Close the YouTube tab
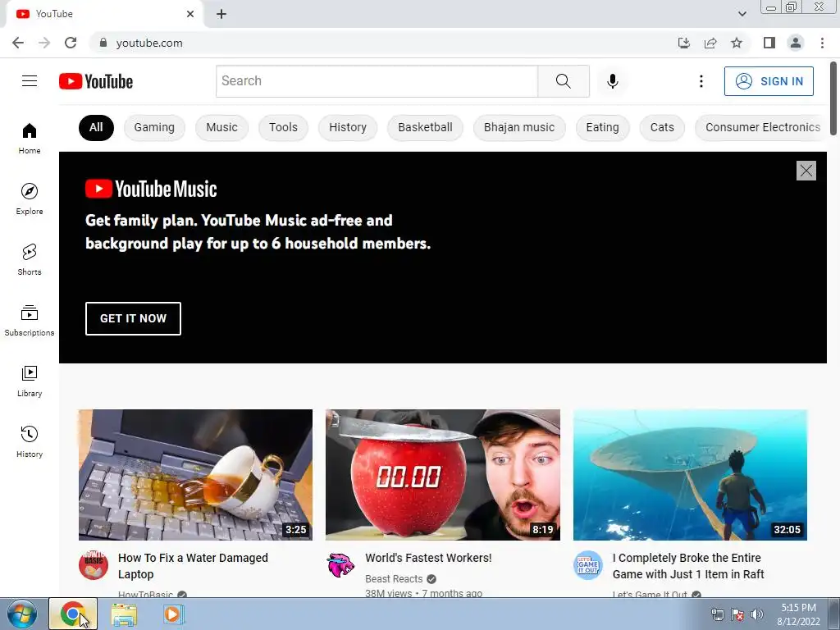The height and width of the screenshot is (630, 840). click(x=190, y=14)
